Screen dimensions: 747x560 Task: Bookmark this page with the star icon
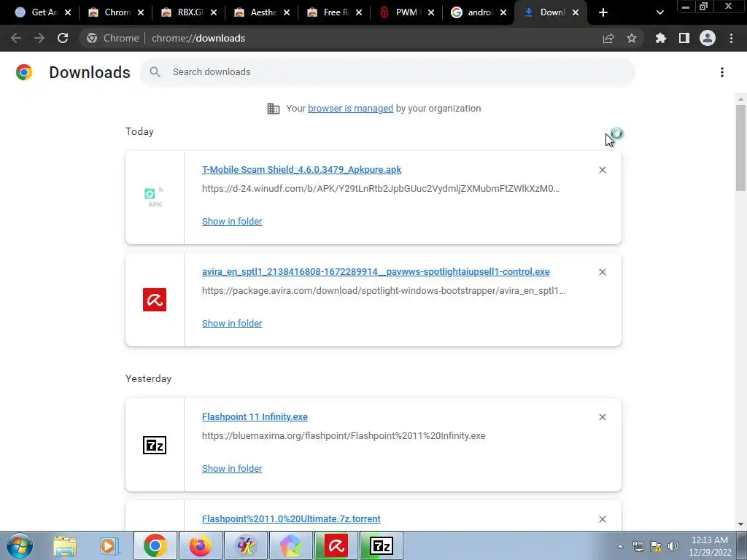[x=632, y=38]
